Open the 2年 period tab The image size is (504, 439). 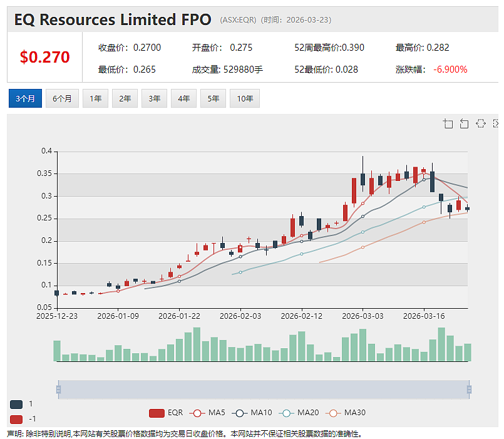coord(125,98)
